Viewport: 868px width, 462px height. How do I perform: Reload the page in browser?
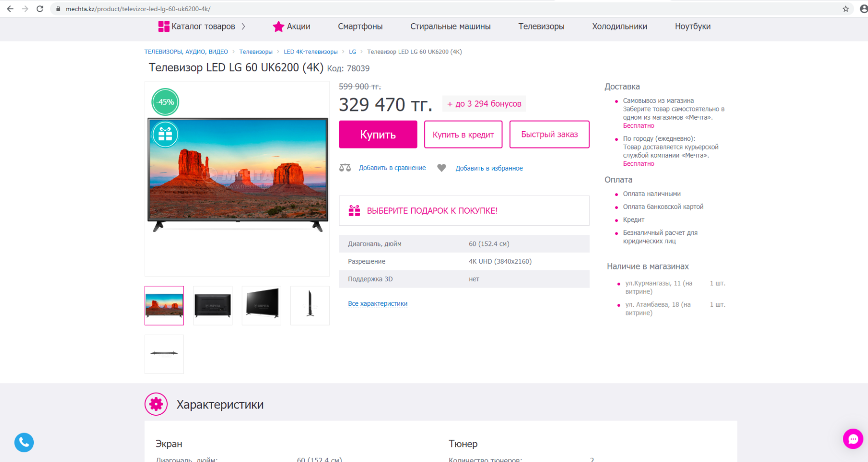[40, 9]
